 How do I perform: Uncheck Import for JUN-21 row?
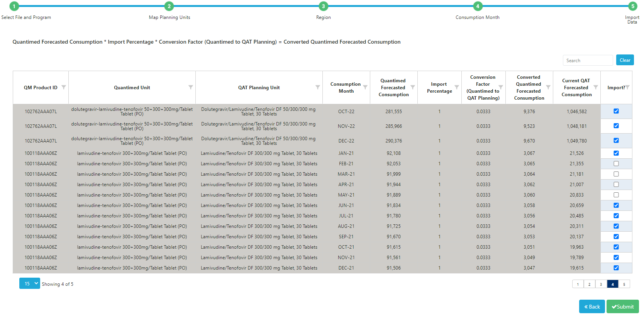coord(616,205)
